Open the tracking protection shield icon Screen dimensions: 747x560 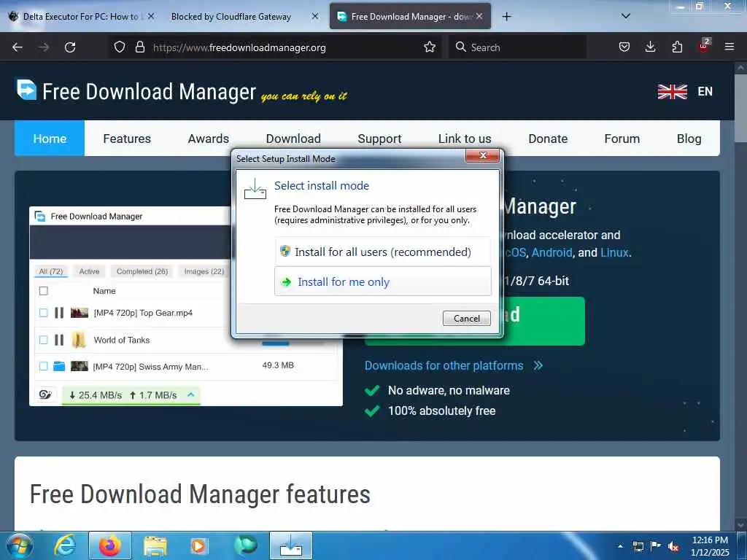click(x=120, y=47)
